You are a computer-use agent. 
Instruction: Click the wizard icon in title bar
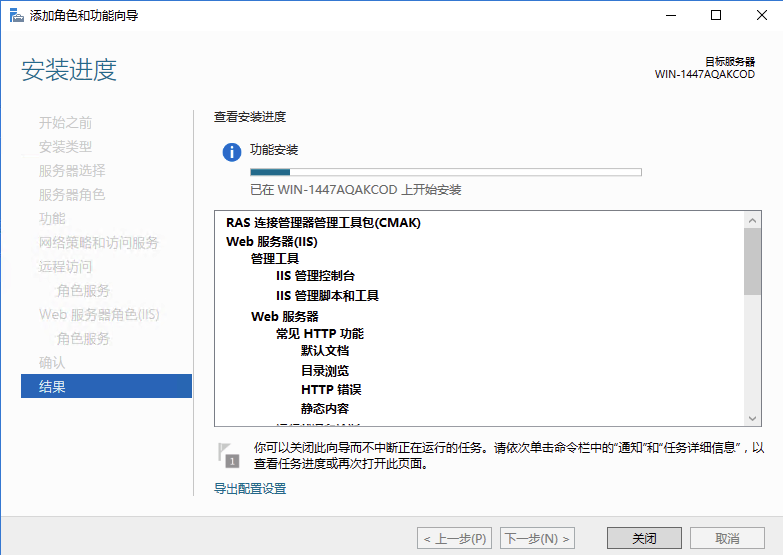(x=15, y=15)
